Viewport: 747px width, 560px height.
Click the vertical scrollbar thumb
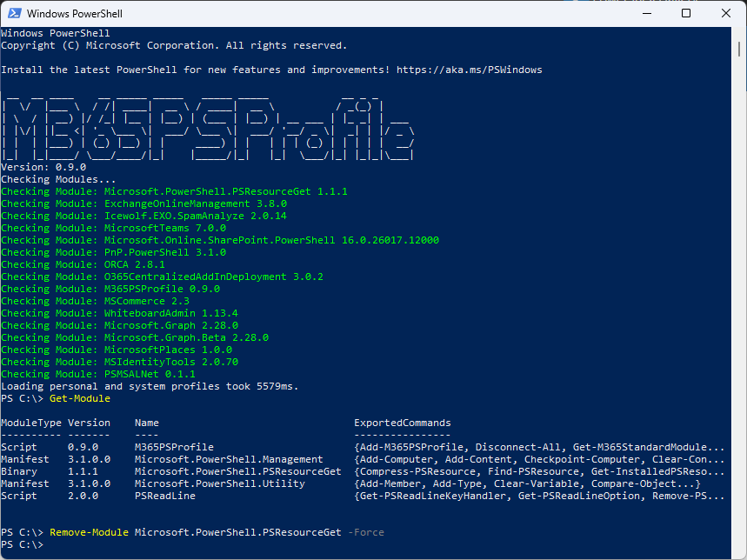click(739, 49)
